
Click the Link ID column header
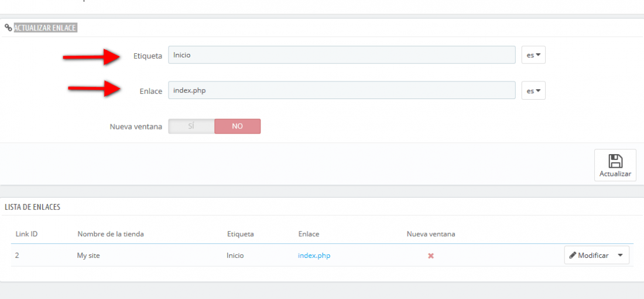point(27,234)
